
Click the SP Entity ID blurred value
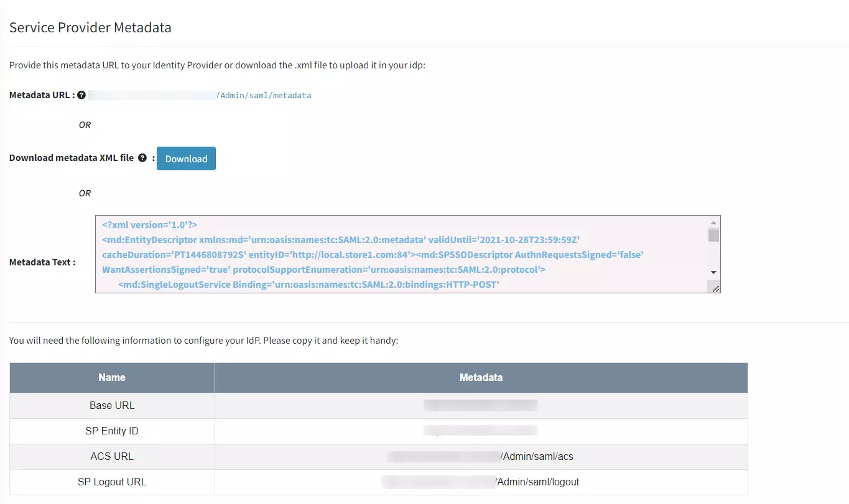[x=481, y=431]
